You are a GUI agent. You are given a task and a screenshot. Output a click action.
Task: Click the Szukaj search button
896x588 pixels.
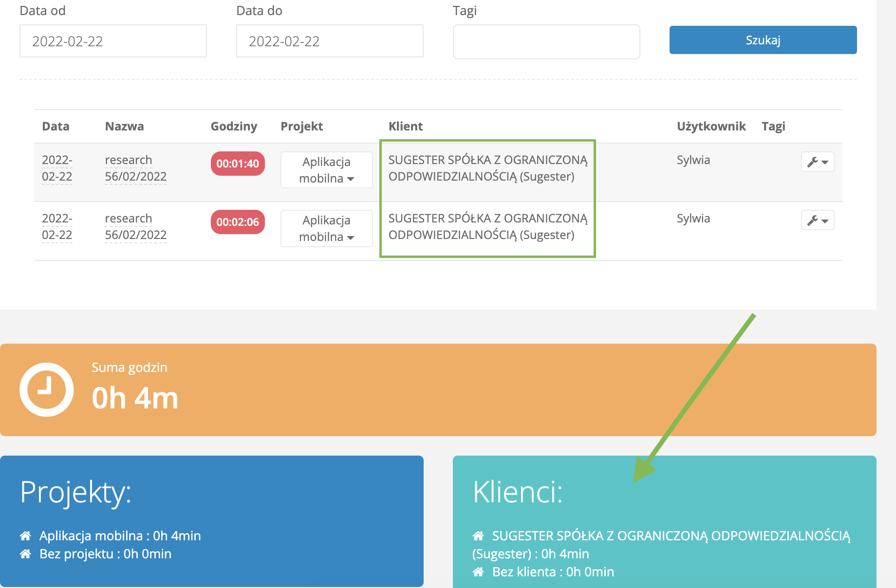tap(763, 40)
